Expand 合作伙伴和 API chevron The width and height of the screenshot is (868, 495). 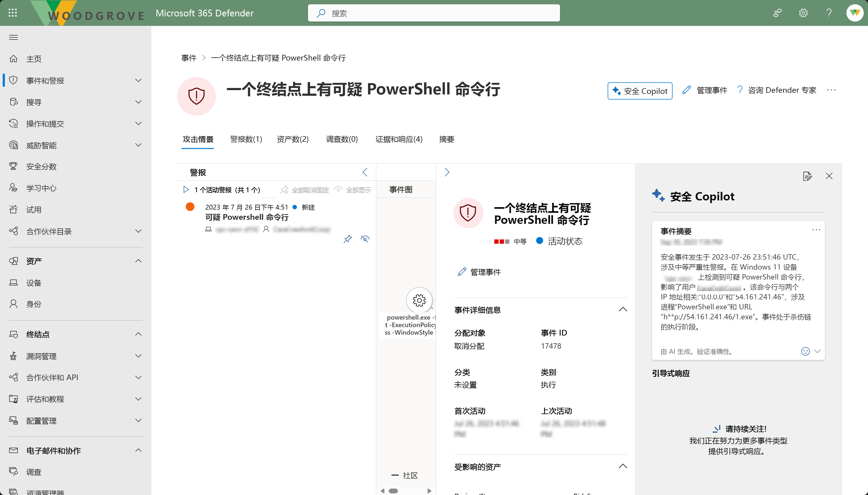pos(138,377)
